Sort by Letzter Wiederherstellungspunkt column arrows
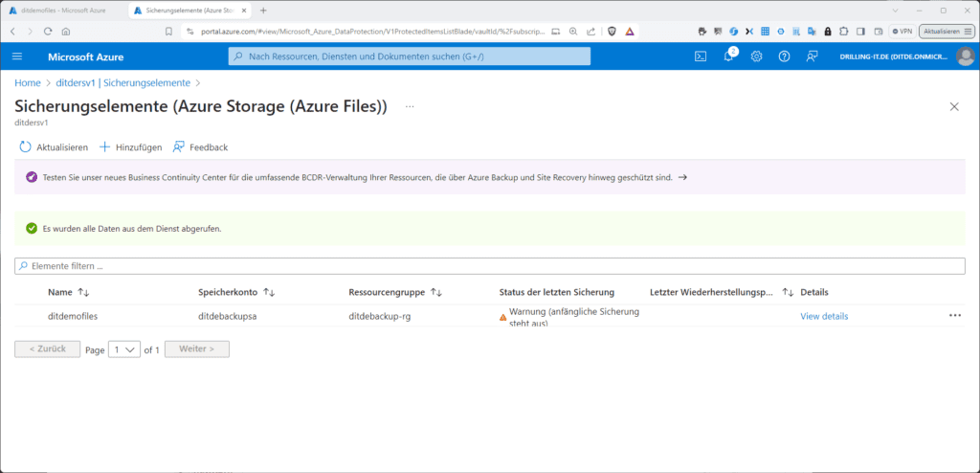Viewport: 980px width, 473px height. click(x=789, y=292)
